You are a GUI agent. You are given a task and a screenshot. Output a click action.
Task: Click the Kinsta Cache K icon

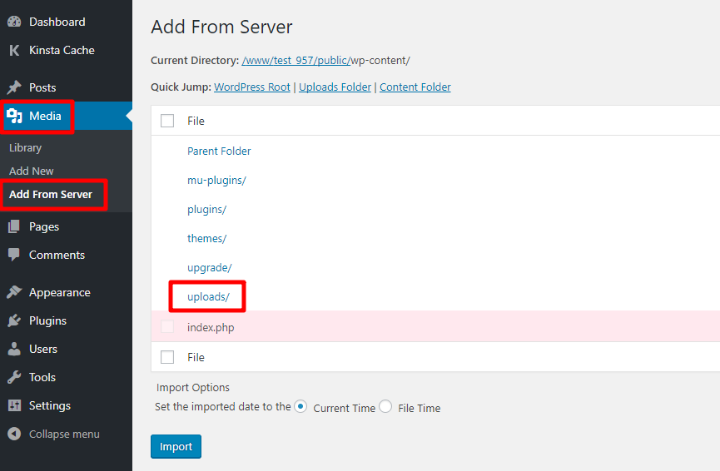tap(14, 50)
